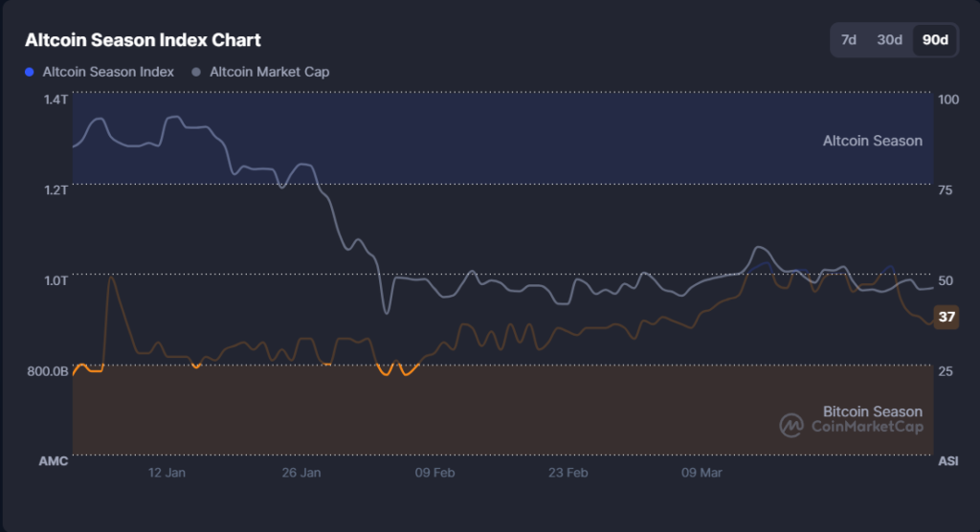The height and width of the screenshot is (532, 980).
Task: Select the 90d time range tab
Action: coord(934,40)
